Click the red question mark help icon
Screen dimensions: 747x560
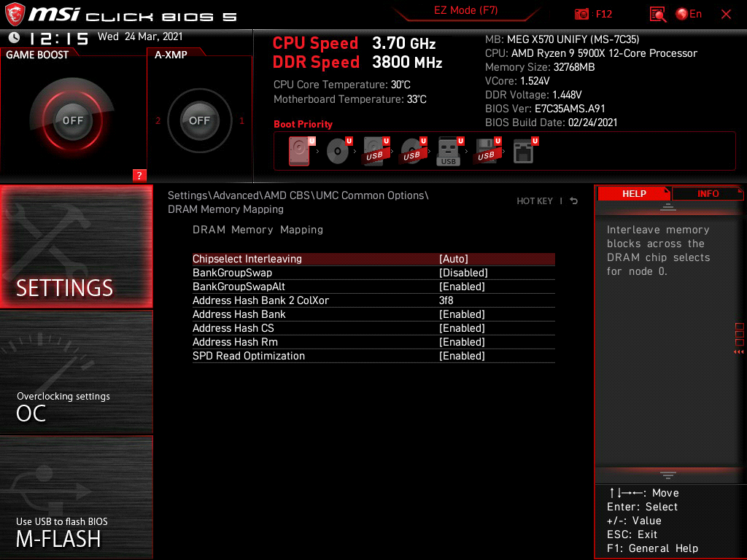(139, 175)
